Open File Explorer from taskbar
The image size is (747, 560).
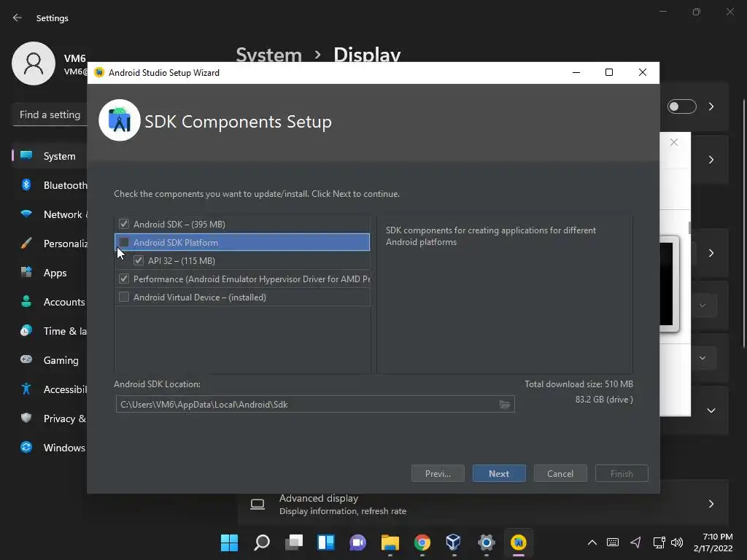pyautogui.click(x=390, y=542)
